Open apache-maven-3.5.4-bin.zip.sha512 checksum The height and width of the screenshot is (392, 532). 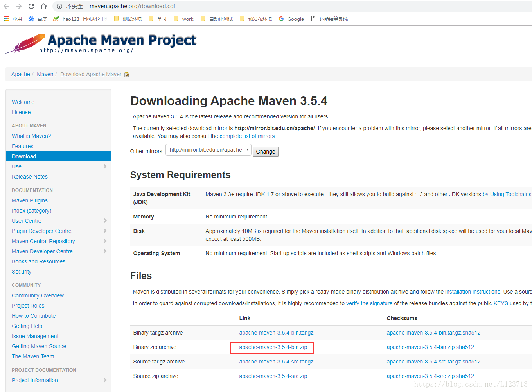430,347
